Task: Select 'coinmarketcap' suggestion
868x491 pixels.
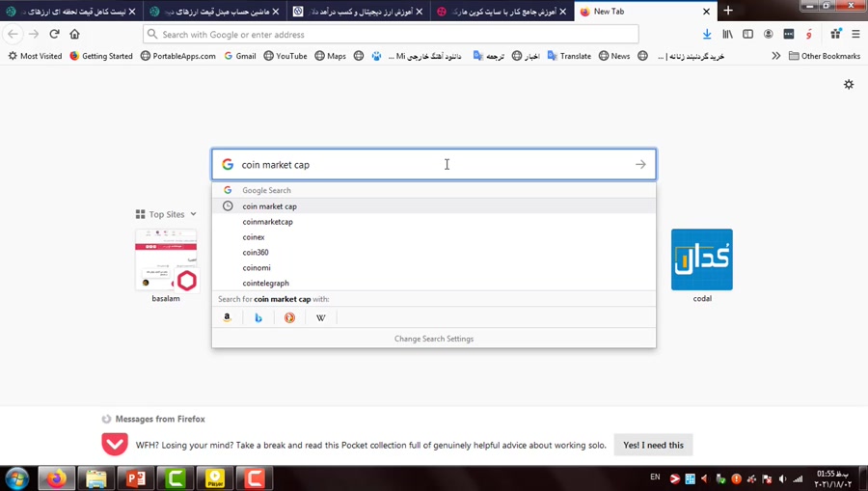Action: click(434, 222)
